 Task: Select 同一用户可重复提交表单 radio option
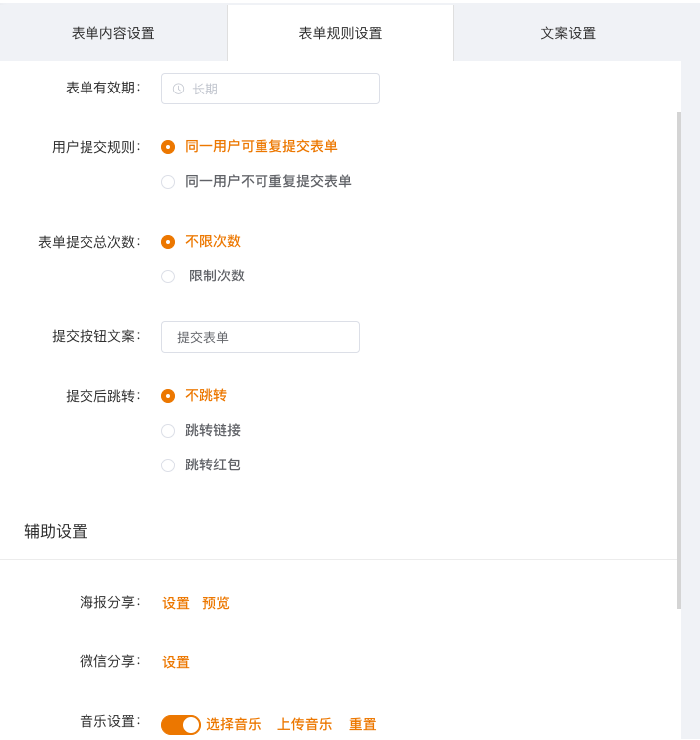(168, 147)
